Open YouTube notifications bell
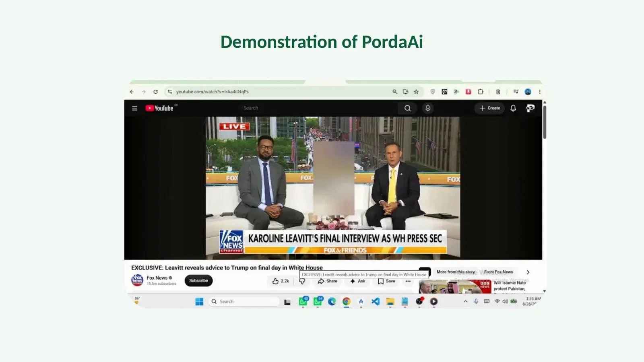Image resolution: width=644 pixels, height=362 pixels. (x=513, y=108)
